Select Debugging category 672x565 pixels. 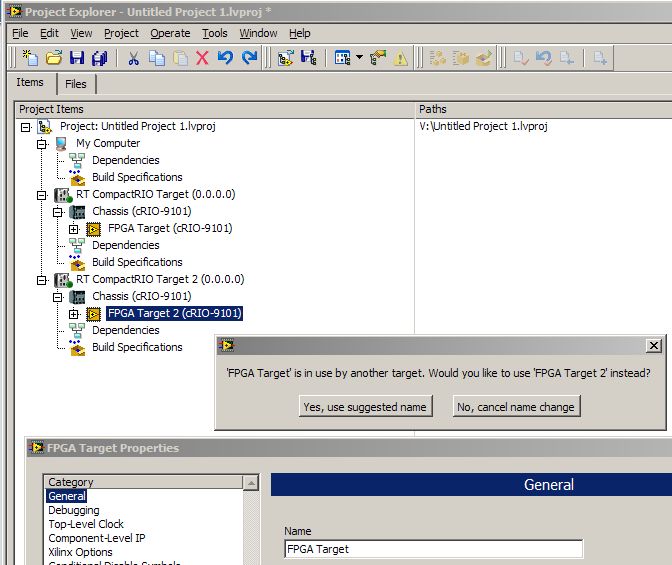pyautogui.click(x=74, y=511)
